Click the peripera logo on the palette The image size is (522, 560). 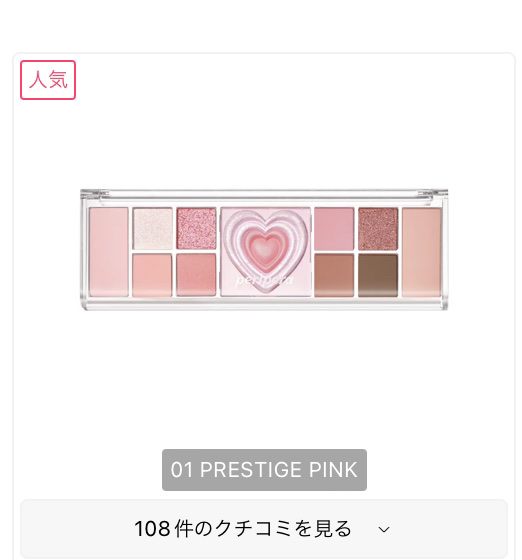point(264,280)
